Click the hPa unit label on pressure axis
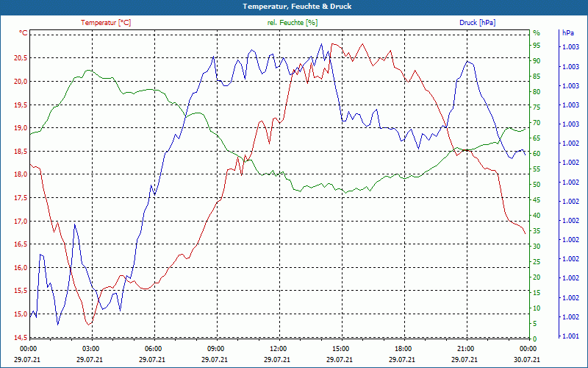The height and width of the screenshot is (368, 588). 568,33
